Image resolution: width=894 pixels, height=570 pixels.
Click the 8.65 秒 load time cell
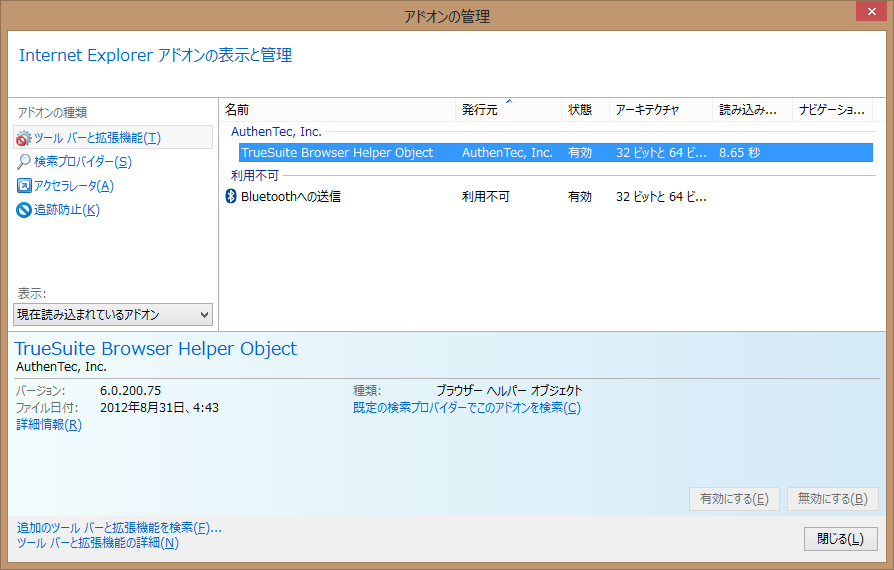point(739,153)
